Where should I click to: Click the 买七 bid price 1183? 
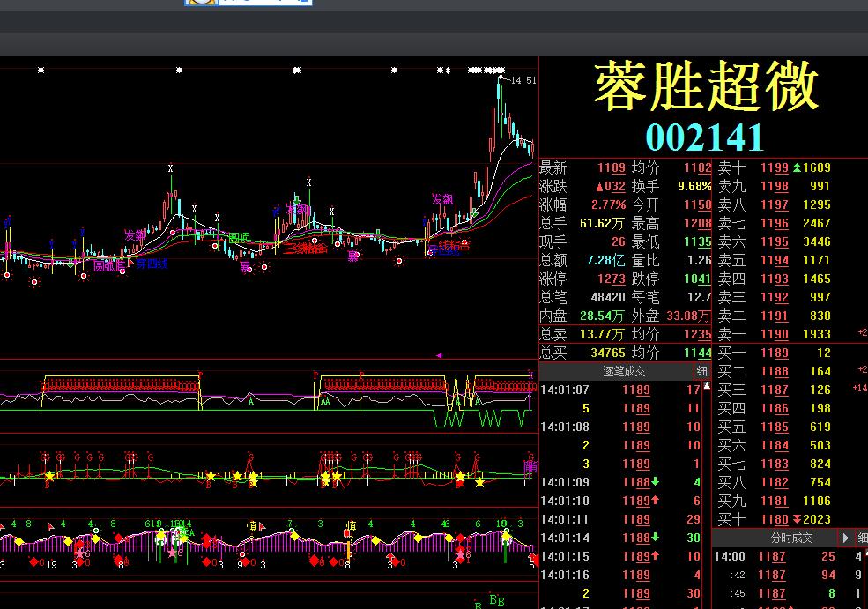click(x=775, y=464)
